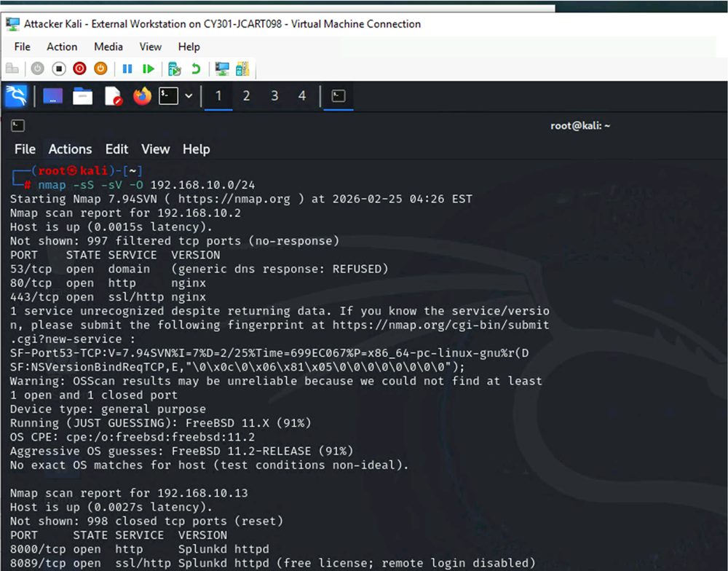Click the nmap -sS -sV -O command line
728x571 pixels.
coord(146,185)
